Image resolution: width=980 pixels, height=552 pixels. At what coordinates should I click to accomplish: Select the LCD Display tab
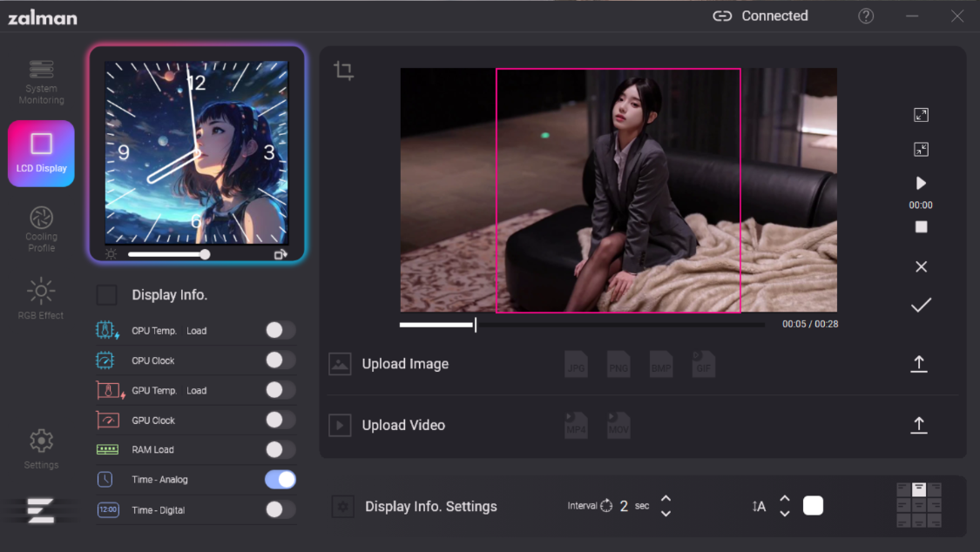41,153
